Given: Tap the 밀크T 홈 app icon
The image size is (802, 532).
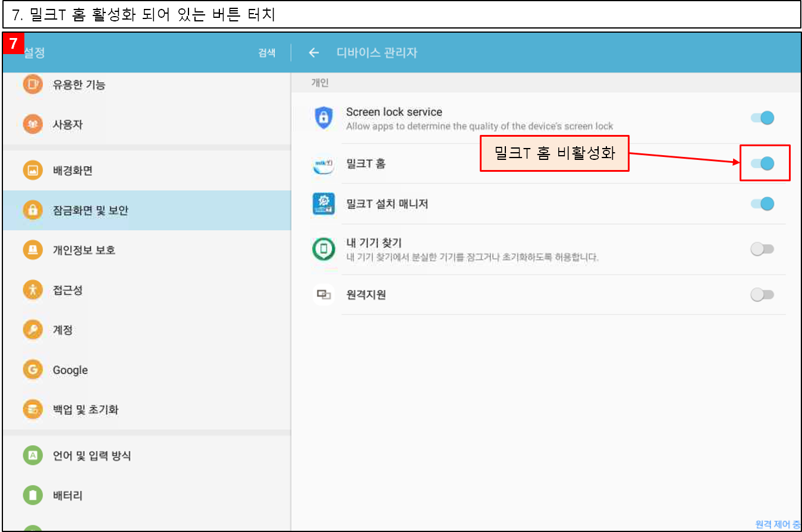Looking at the screenshot, I should click(323, 164).
